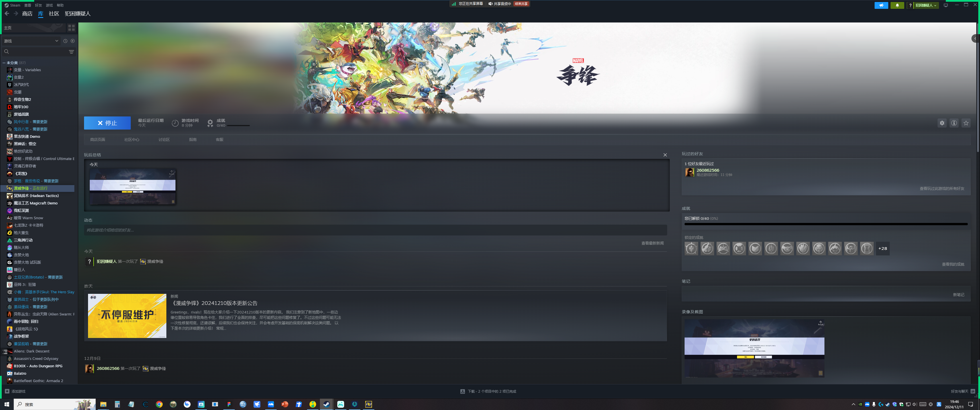Open friend profile 260862566 in friends panel
980x410 pixels.
click(708, 170)
